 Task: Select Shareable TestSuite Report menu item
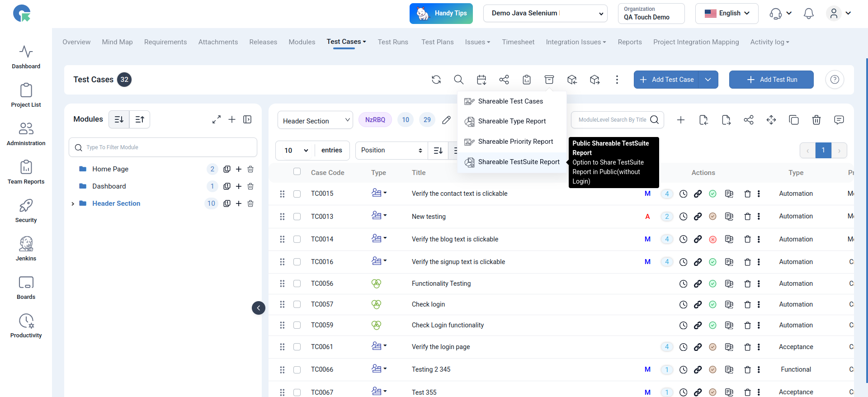(519, 162)
